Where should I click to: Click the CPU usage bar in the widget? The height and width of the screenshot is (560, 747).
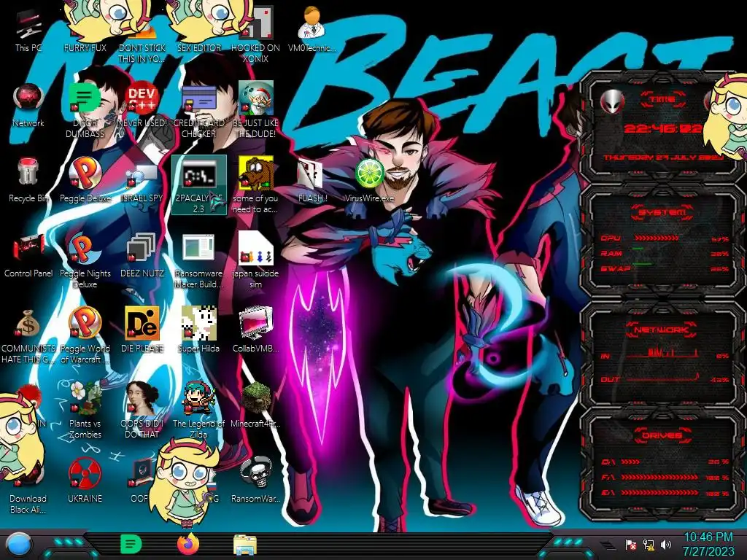click(x=656, y=238)
